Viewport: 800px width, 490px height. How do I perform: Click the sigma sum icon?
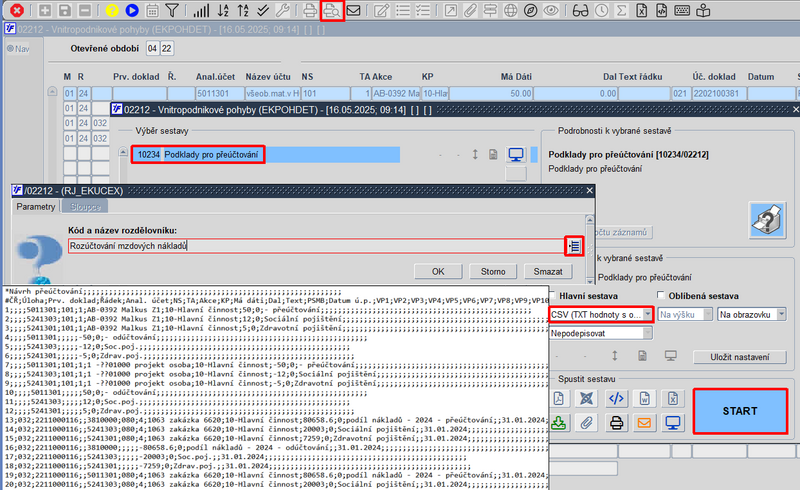click(621, 10)
